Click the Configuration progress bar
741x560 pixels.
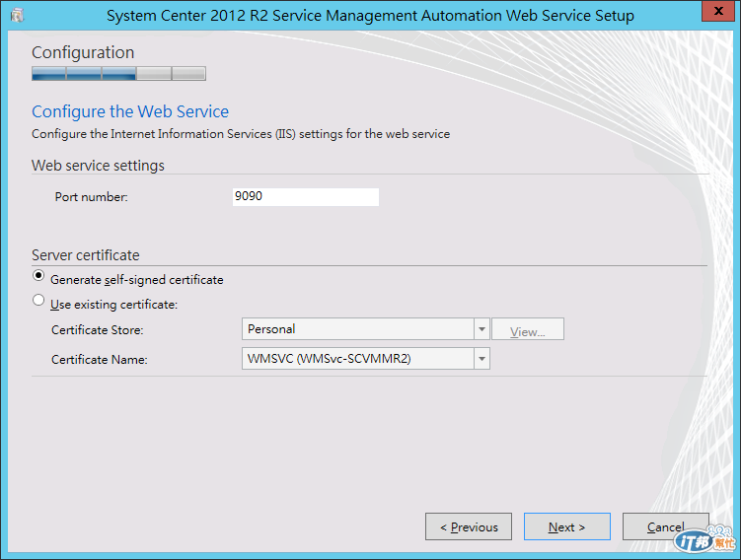(118, 74)
